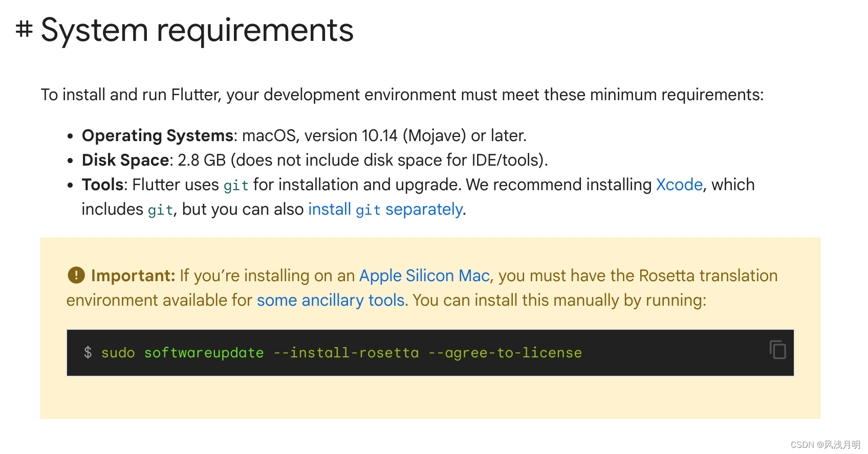Follow the "install git separately" link
The height and width of the screenshot is (454, 868).
click(x=385, y=209)
